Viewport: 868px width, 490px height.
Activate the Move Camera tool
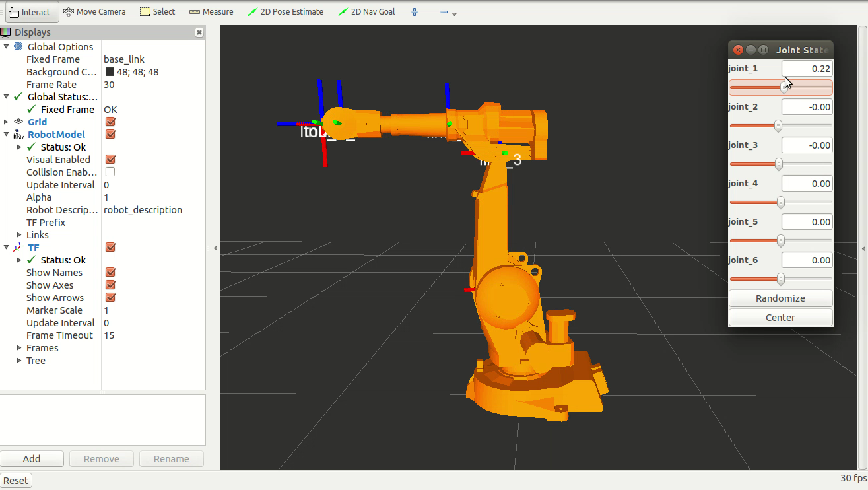pos(94,12)
